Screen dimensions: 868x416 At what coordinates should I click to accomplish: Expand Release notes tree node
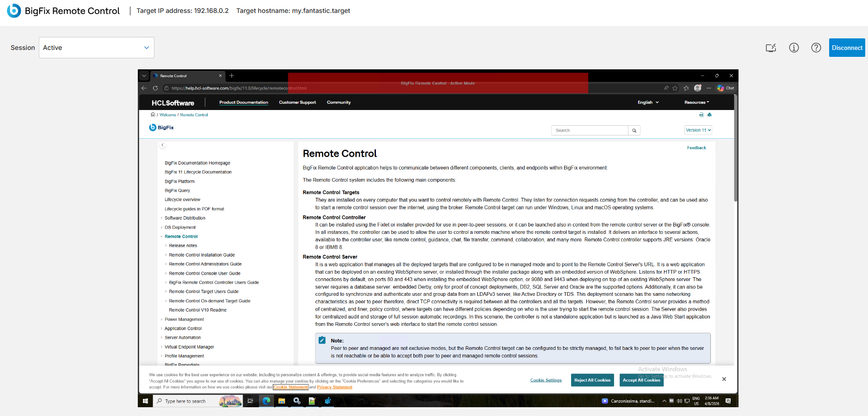pyautogui.click(x=166, y=246)
